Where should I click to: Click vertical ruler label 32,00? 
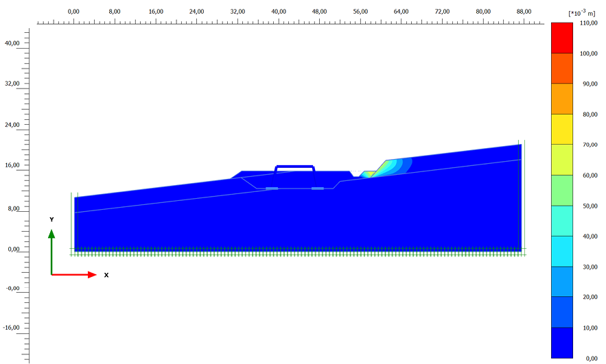click(12, 84)
